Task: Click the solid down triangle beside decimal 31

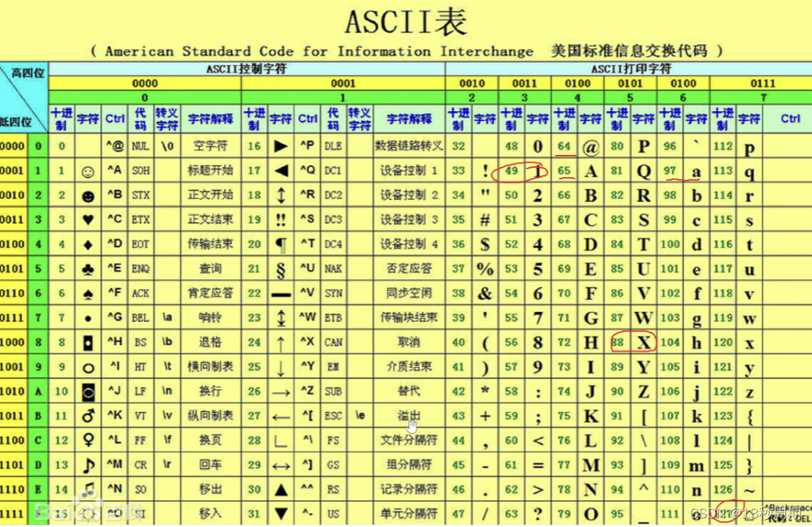Action: (x=280, y=514)
